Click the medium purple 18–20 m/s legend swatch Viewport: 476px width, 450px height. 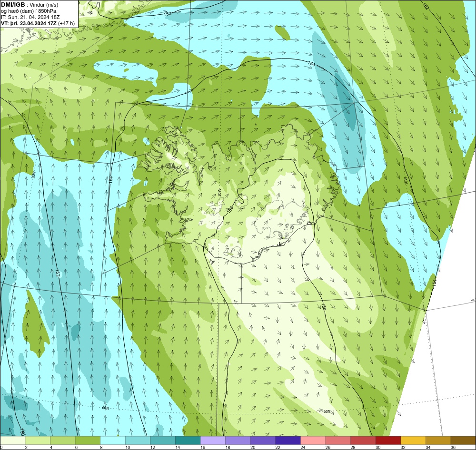(238, 440)
